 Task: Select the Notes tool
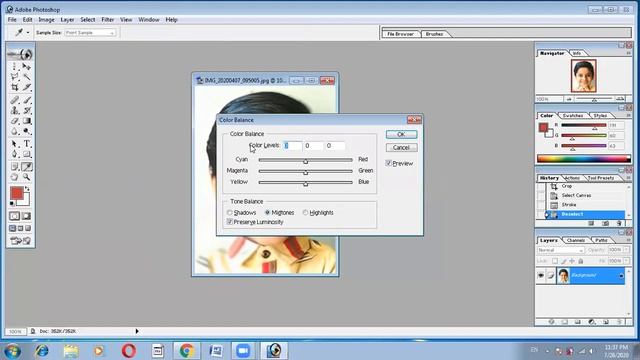point(14,167)
